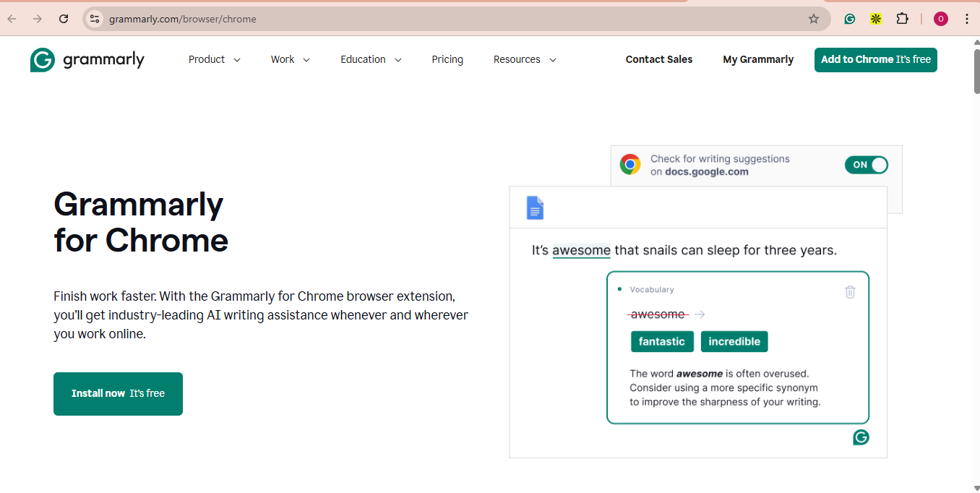Click the browser forward arrow

coord(38,19)
